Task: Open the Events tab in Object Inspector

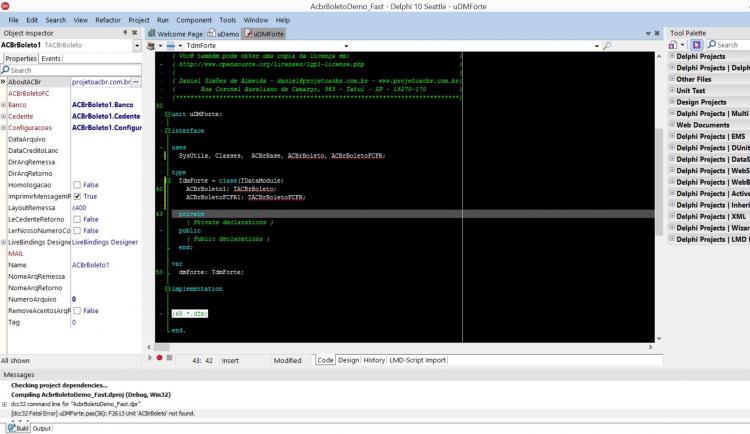Action: 51,58
